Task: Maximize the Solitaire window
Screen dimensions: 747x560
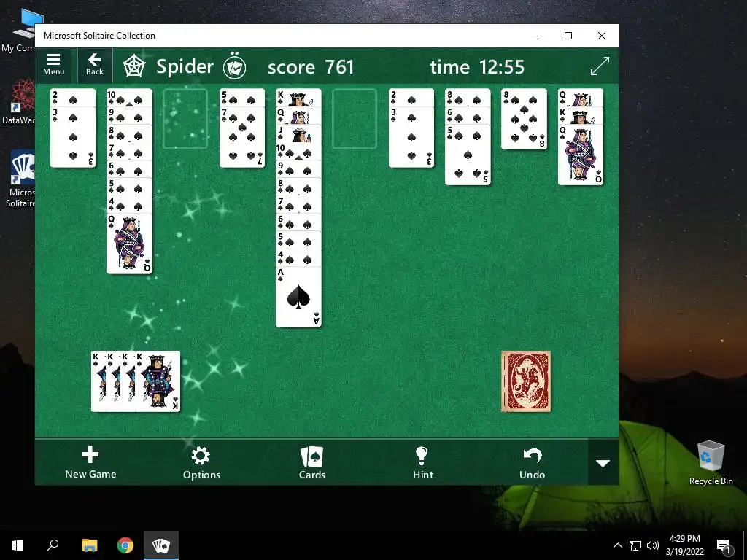Action: (x=568, y=36)
